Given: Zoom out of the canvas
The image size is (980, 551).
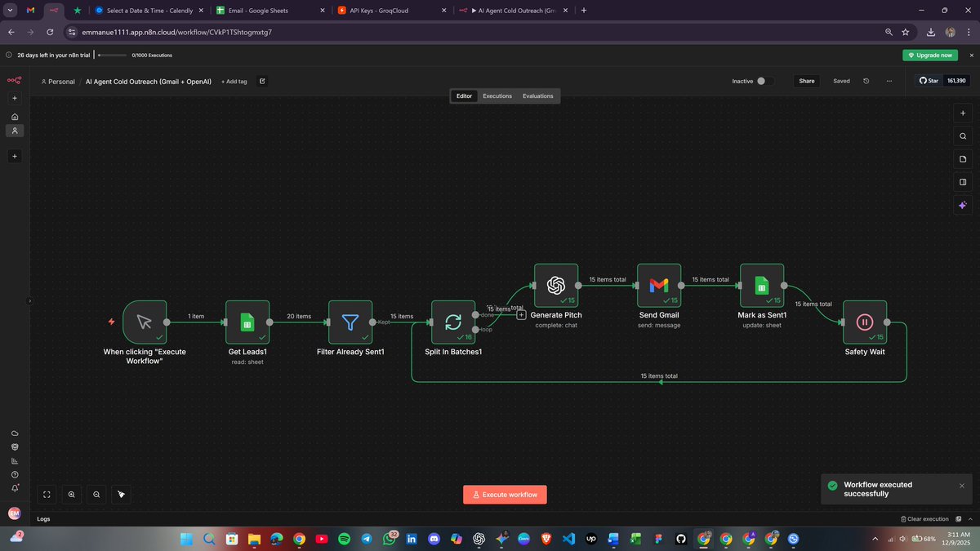Looking at the screenshot, I should pyautogui.click(x=97, y=494).
